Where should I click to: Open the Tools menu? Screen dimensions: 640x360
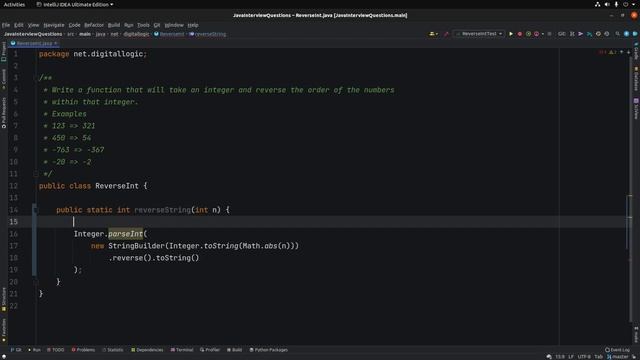tap(143, 25)
